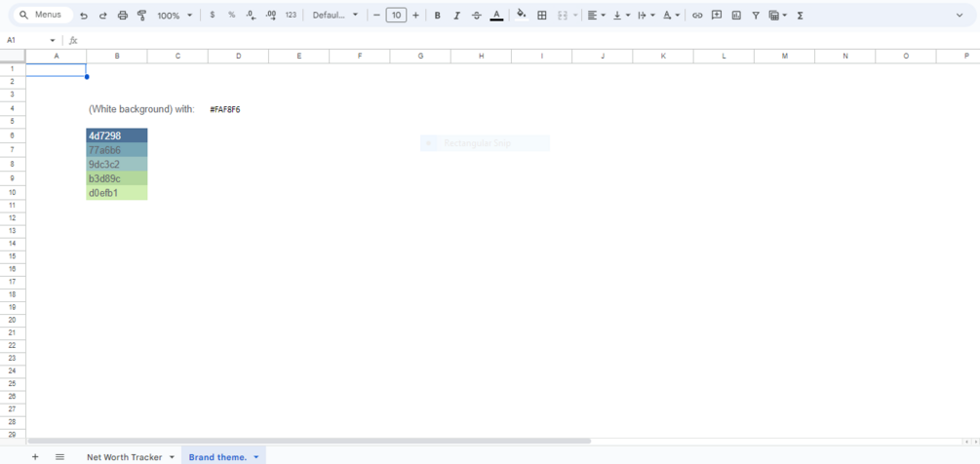Open the functions (sigma) menu
980x464 pixels.
800,16
